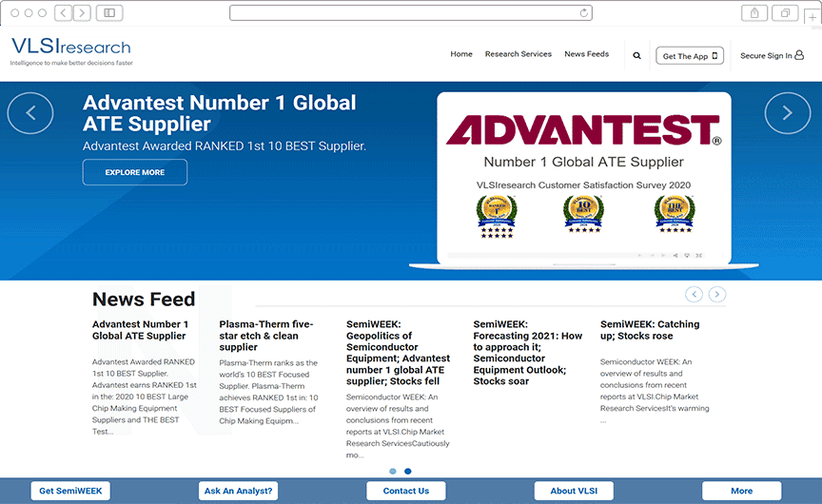Select second News Feed pagination dot

pyautogui.click(x=408, y=471)
